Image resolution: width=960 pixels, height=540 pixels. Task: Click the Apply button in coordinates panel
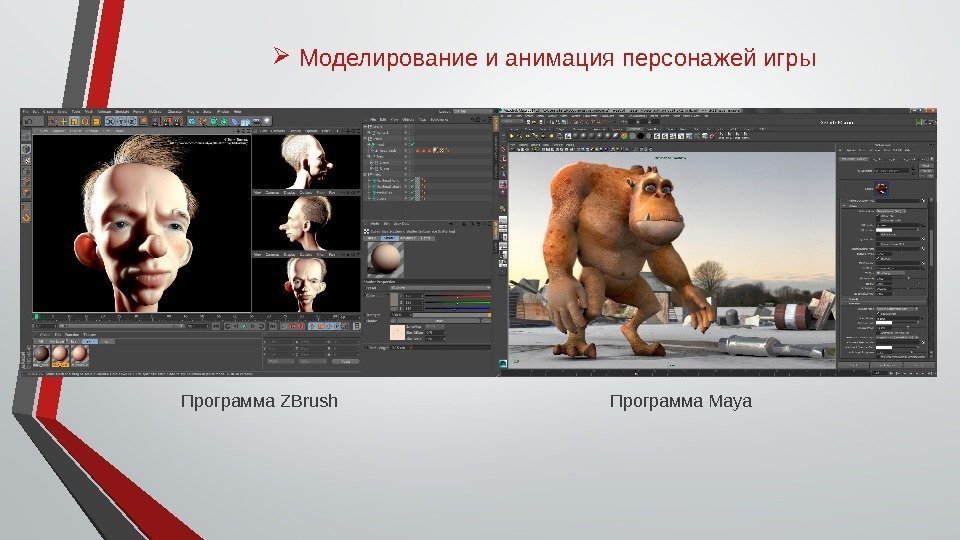(x=345, y=361)
